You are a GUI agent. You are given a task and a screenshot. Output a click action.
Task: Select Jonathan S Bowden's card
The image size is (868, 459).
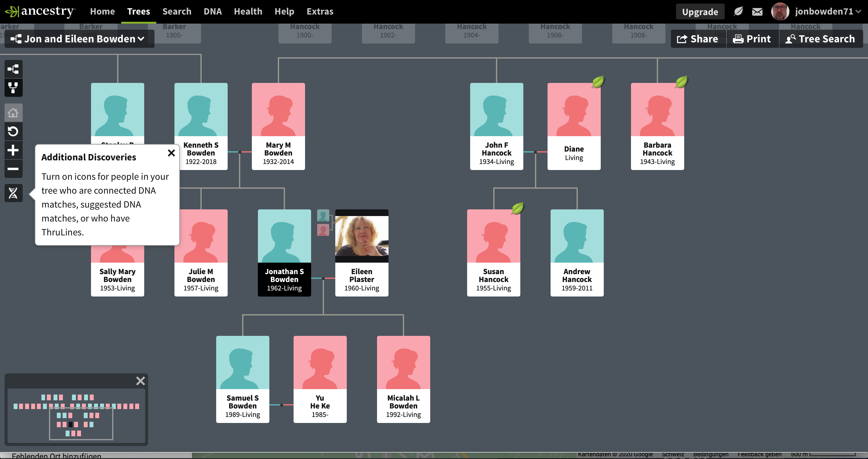(284, 253)
